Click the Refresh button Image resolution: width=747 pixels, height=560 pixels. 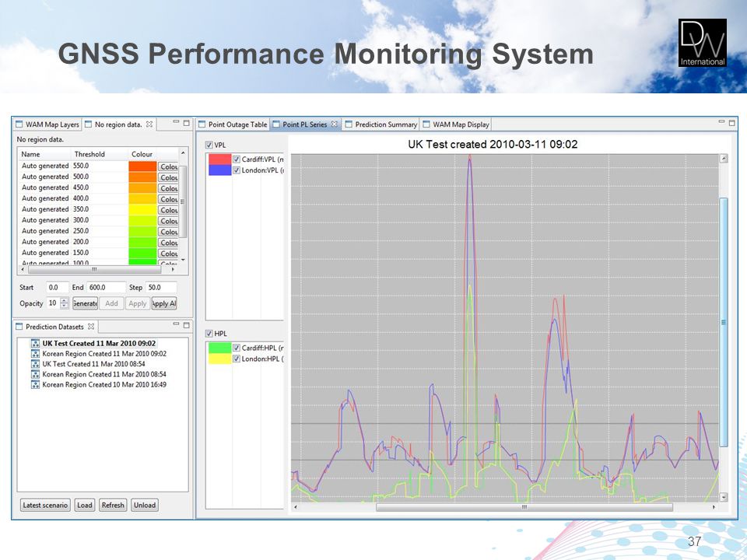point(113,505)
